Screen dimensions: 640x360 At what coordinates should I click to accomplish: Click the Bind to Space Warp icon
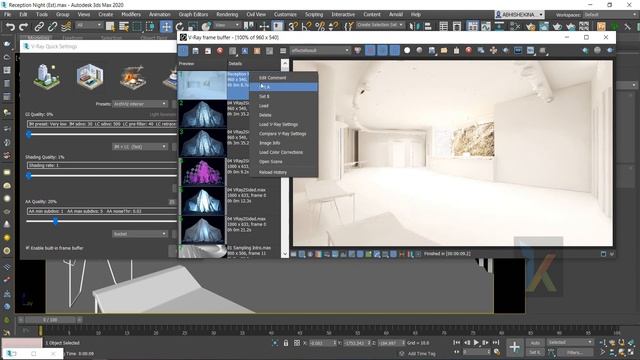click(66, 27)
